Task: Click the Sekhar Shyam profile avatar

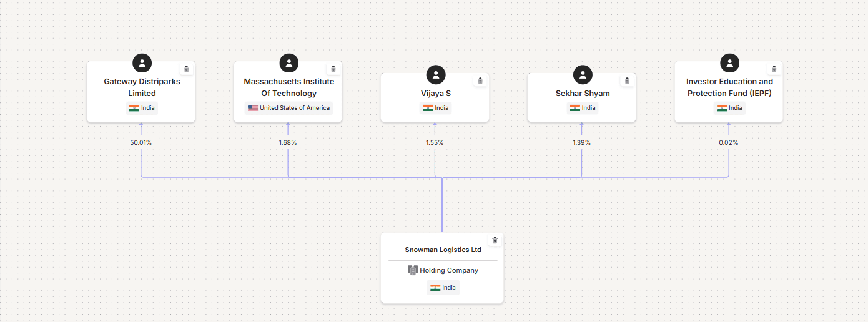Action: pyautogui.click(x=583, y=75)
